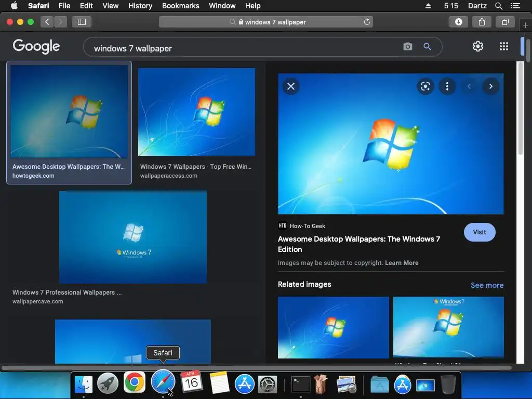The image size is (532, 399).
Task: Search by image using the camera icon
Action: [407, 46]
